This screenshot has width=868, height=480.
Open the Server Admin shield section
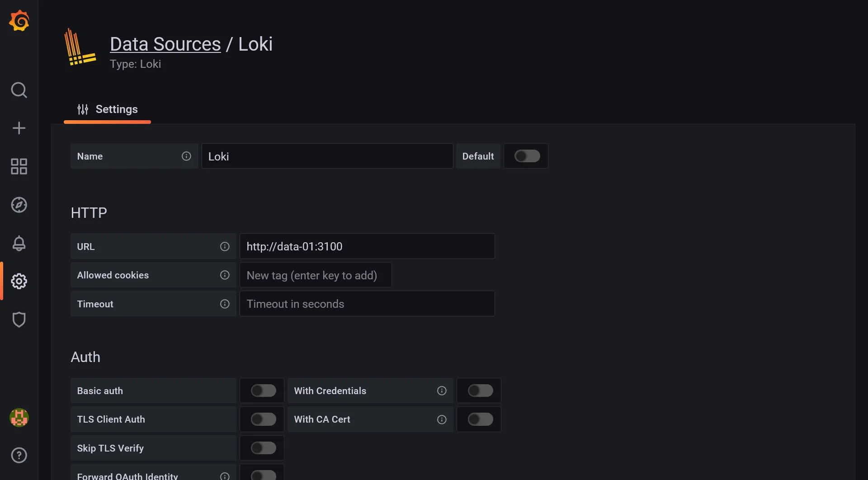click(19, 320)
